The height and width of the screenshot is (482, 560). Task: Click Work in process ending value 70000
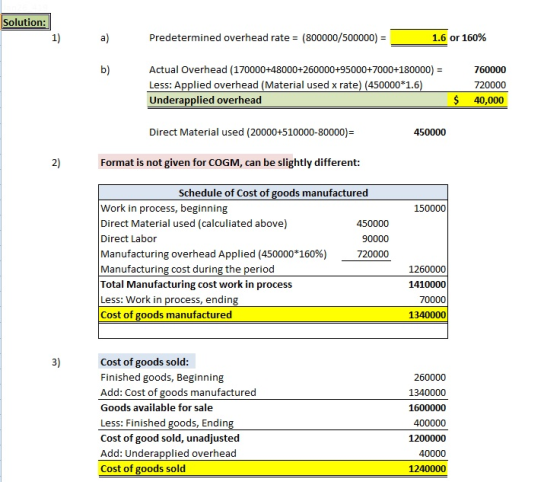(x=432, y=300)
